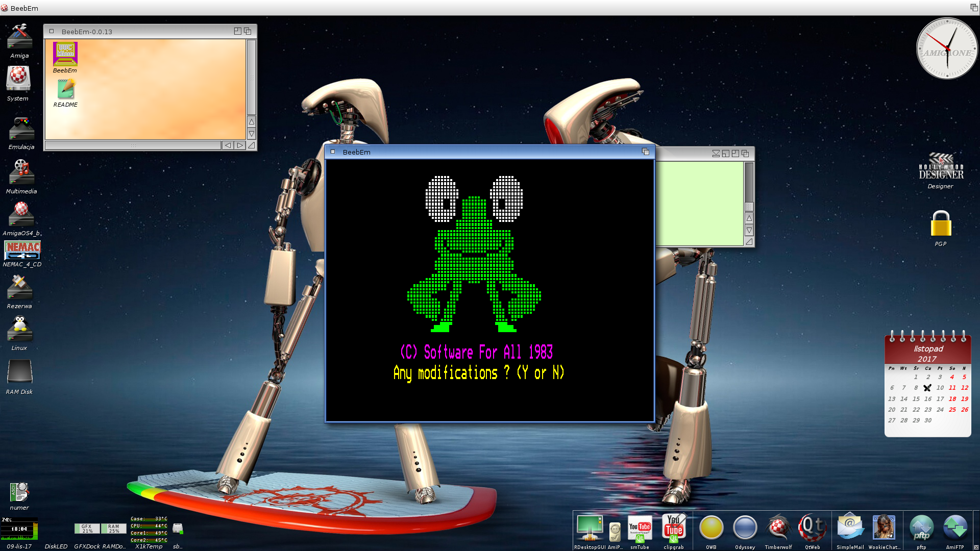
Task: Open the Multimedia drive icon
Action: (x=21, y=171)
